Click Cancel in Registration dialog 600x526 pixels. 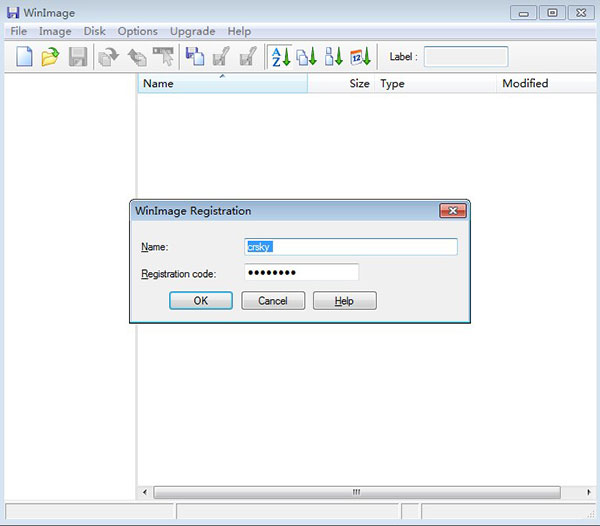[273, 301]
